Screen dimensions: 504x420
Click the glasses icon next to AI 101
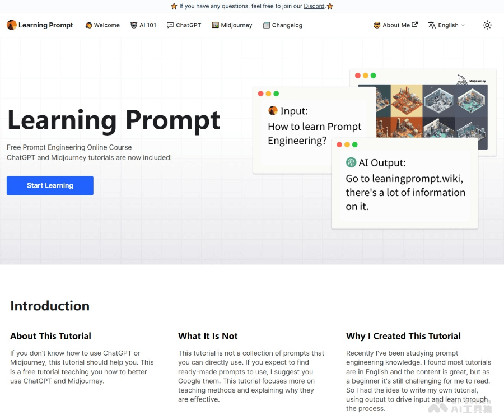click(x=133, y=25)
